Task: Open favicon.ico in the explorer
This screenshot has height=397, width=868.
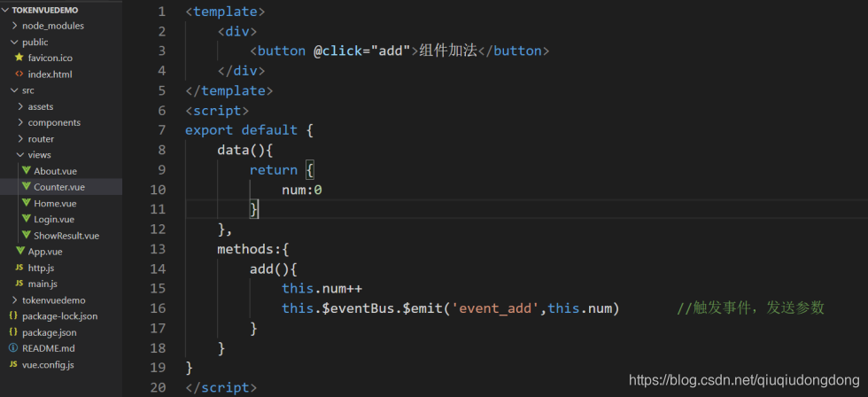Action: point(50,58)
